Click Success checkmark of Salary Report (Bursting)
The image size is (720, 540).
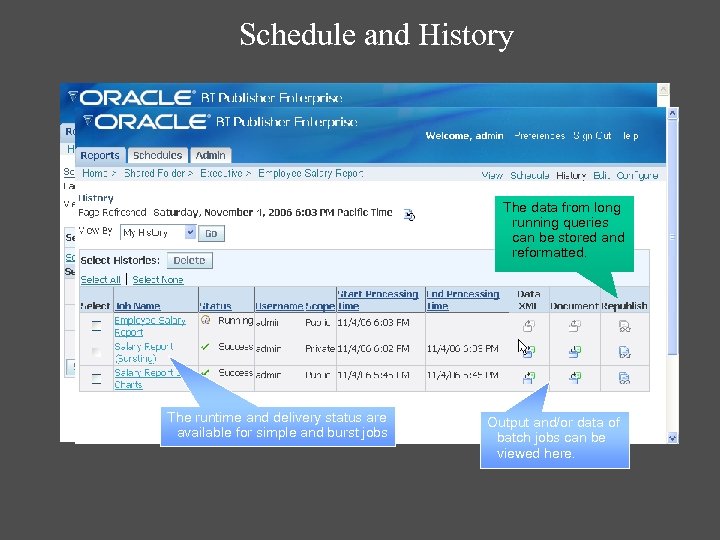[205, 347]
